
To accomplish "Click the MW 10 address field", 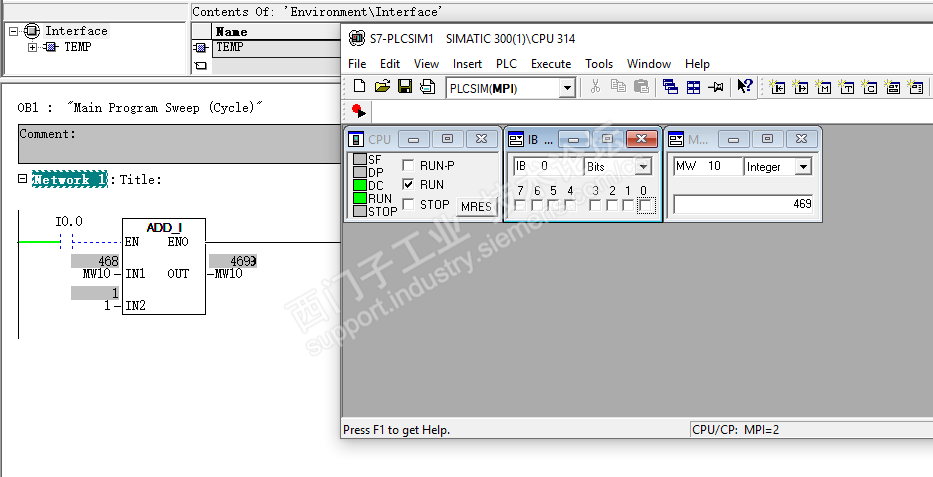I will pyautogui.click(x=708, y=166).
